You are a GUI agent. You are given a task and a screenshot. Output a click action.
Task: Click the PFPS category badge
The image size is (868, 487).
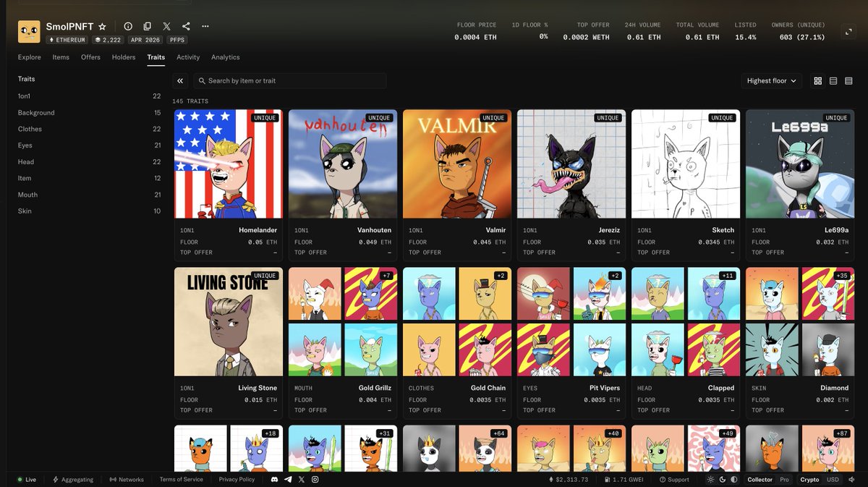tap(177, 40)
